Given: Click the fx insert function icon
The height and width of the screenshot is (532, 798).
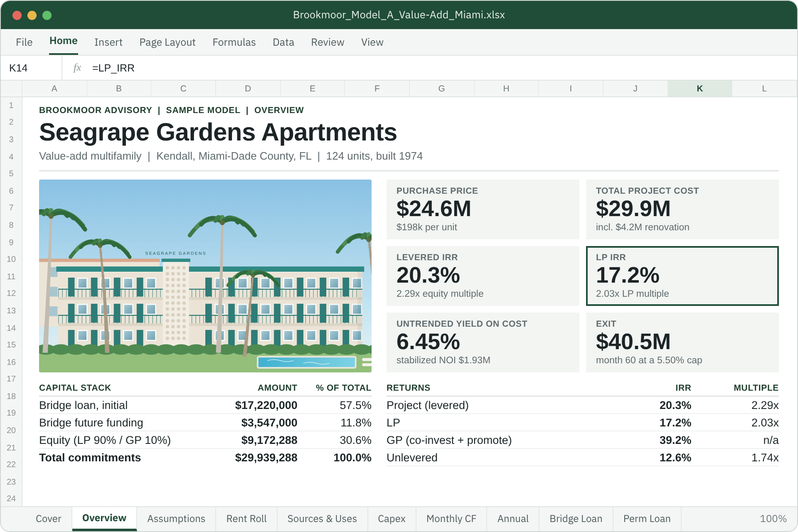Looking at the screenshot, I should click(x=77, y=68).
